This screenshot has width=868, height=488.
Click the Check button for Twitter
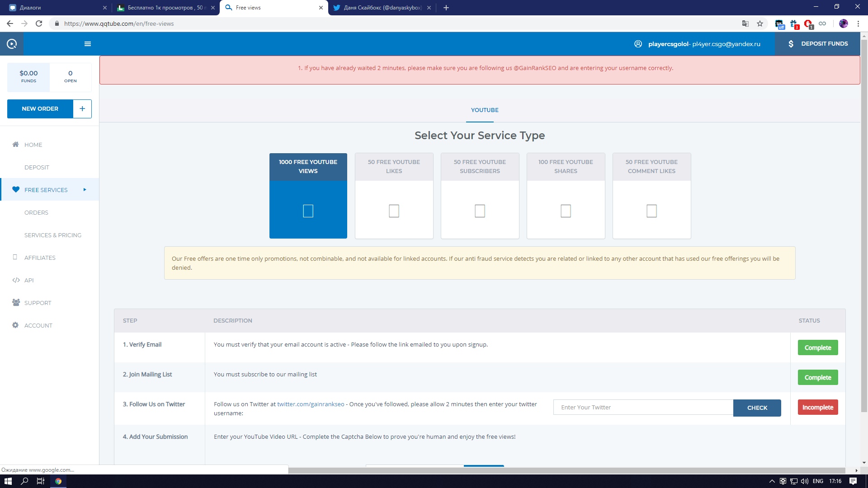pos(757,408)
